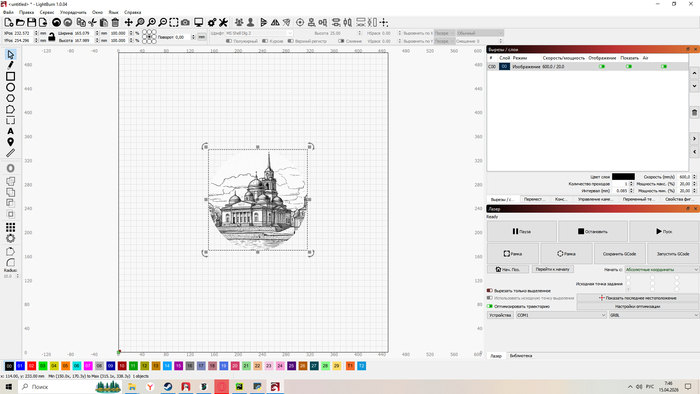
Task: Click the Пауза button
Action: point(521,232)
